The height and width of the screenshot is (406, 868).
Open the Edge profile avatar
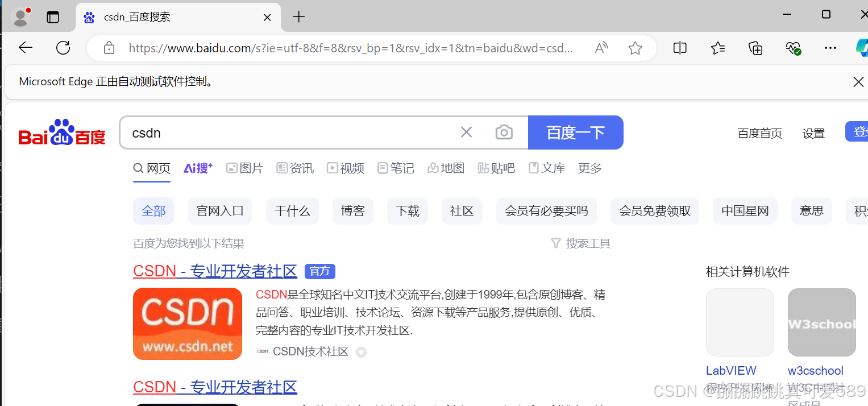pyautogui.click(x=21, y=17)
